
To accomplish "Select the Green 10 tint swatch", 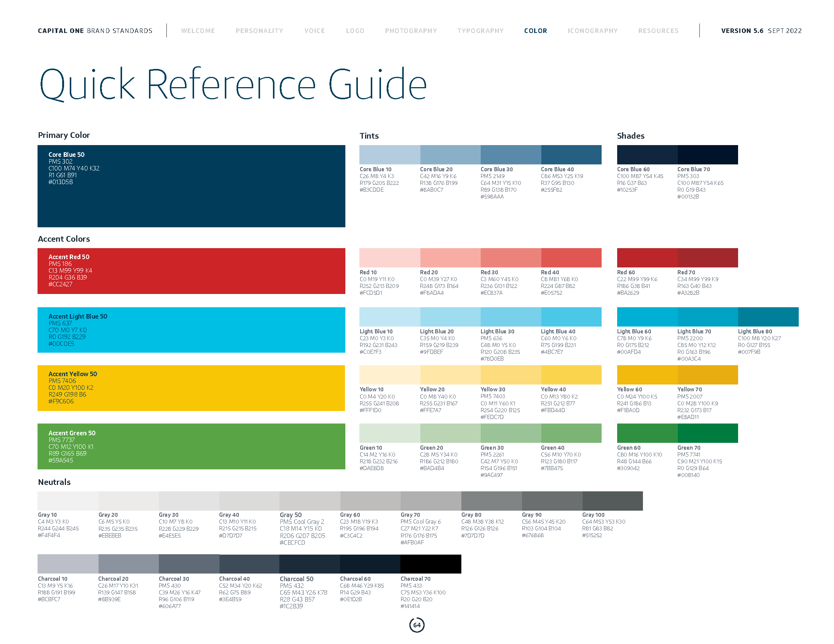I will point(389,433).
